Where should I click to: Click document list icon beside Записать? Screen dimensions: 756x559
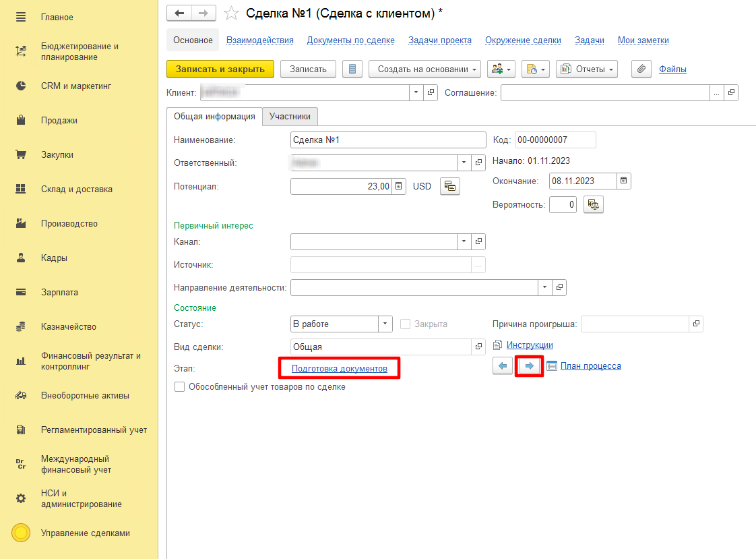[352, 69]
